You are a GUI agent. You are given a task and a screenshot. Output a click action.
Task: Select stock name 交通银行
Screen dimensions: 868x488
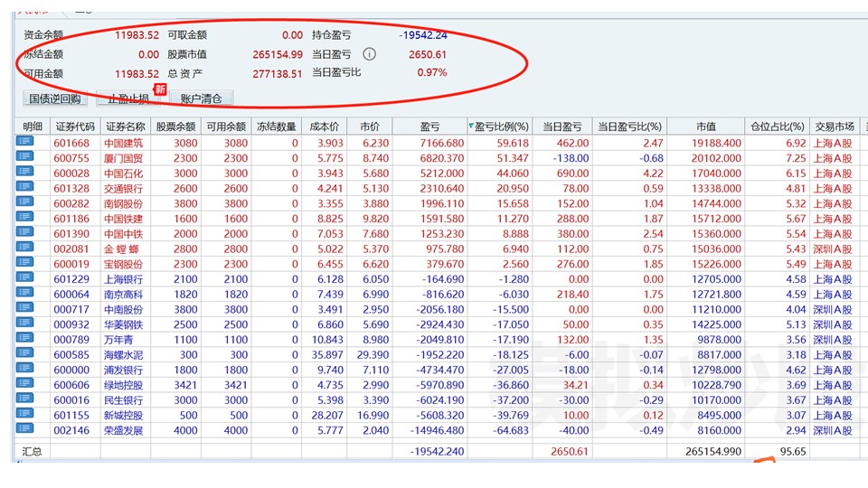(x=124, y=188)
